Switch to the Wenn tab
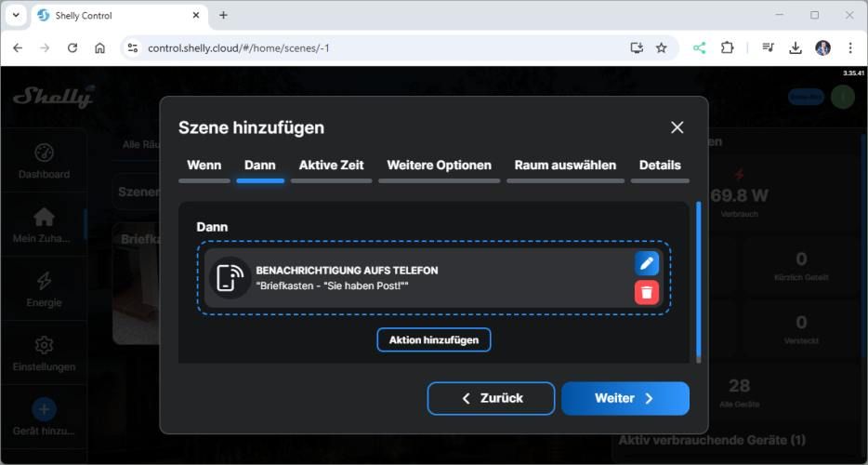Image resolution: width=868 pixels, height=465 pixels. pos(204,166)
